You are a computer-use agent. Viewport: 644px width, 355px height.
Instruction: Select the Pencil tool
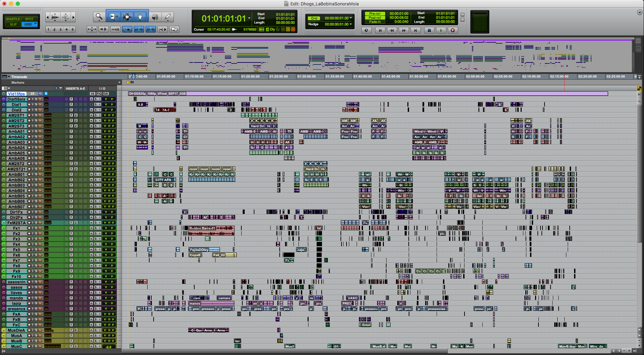tap(168, 16)
